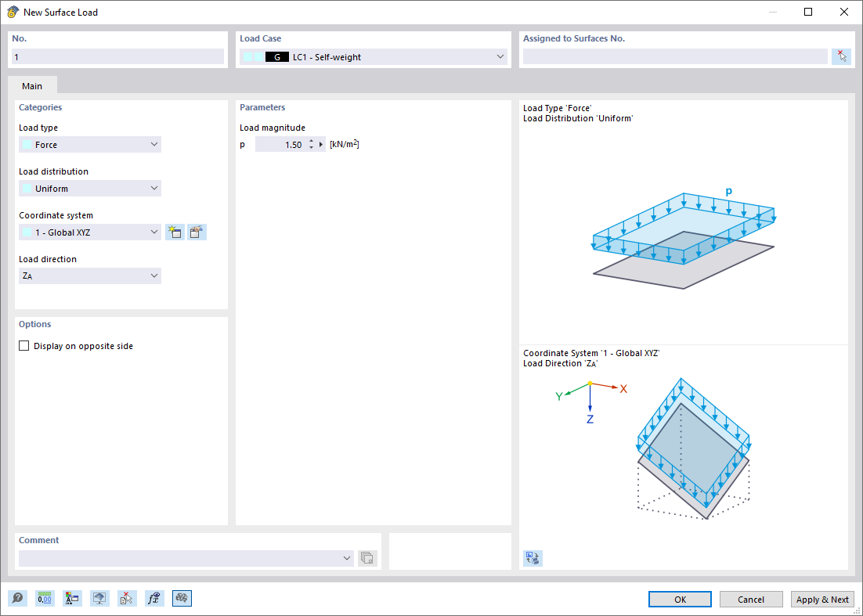Maximize the New Surface Load window
The height and width of the screenshot is (616, 863).
point(808,12)
